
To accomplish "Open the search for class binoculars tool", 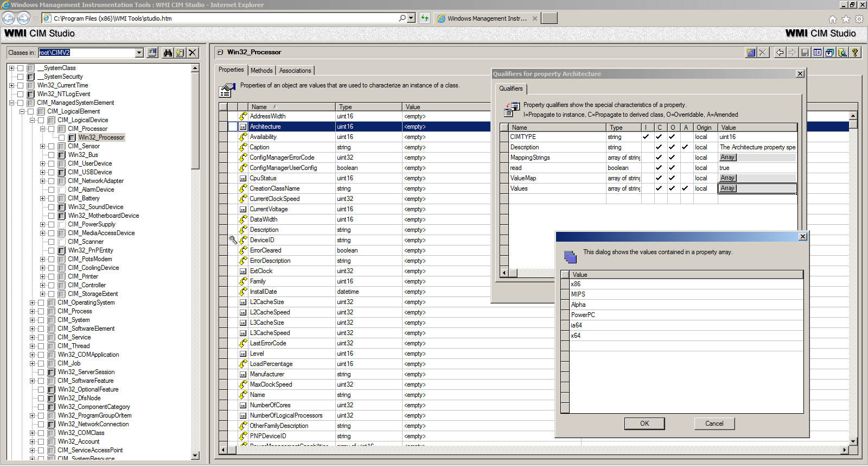I will click(168, 53).
